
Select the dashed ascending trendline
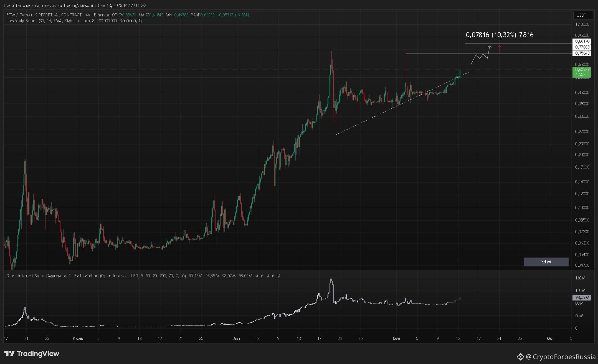tap(402, 104)
